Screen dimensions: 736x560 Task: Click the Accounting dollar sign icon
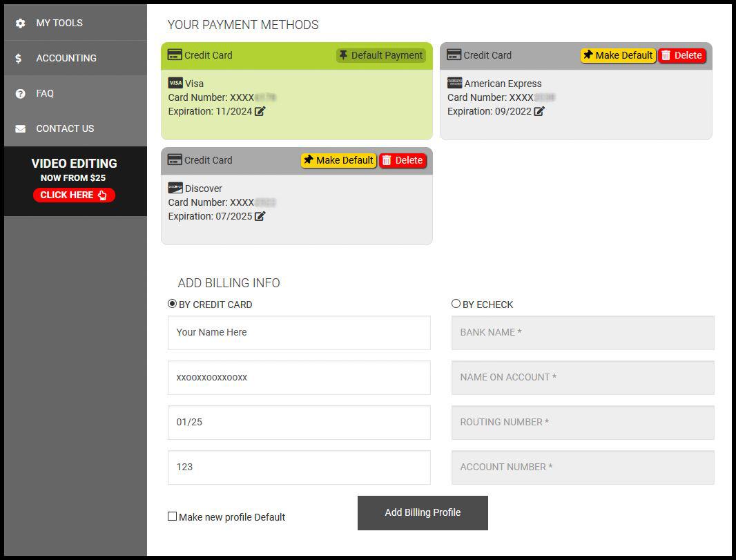[x=19, y=58]
